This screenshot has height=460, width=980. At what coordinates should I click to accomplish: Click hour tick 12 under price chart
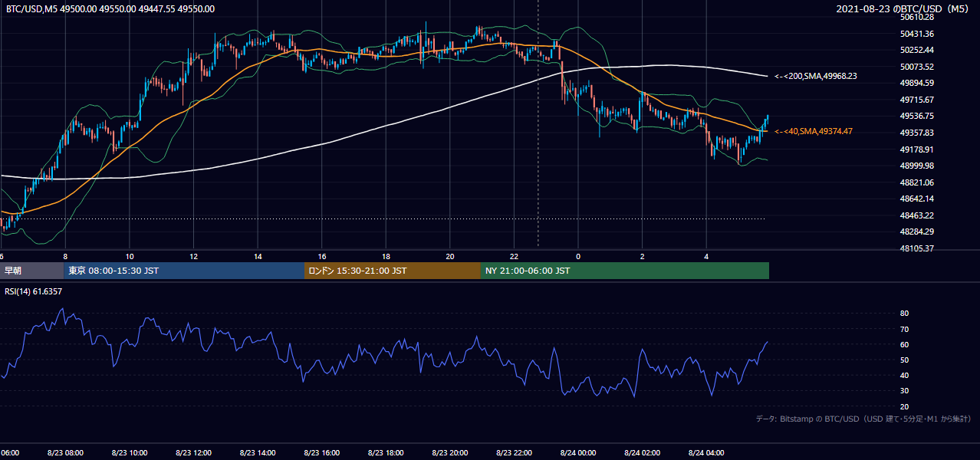194,256
